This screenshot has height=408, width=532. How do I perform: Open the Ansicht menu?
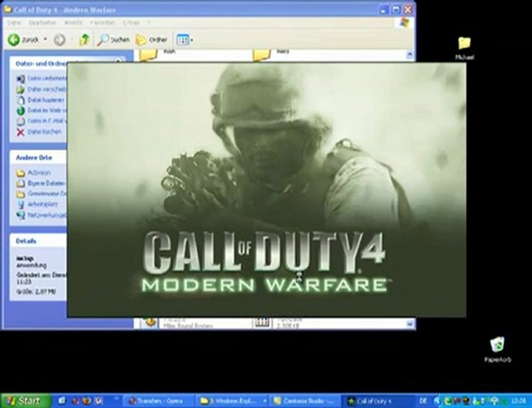point(73,23)
